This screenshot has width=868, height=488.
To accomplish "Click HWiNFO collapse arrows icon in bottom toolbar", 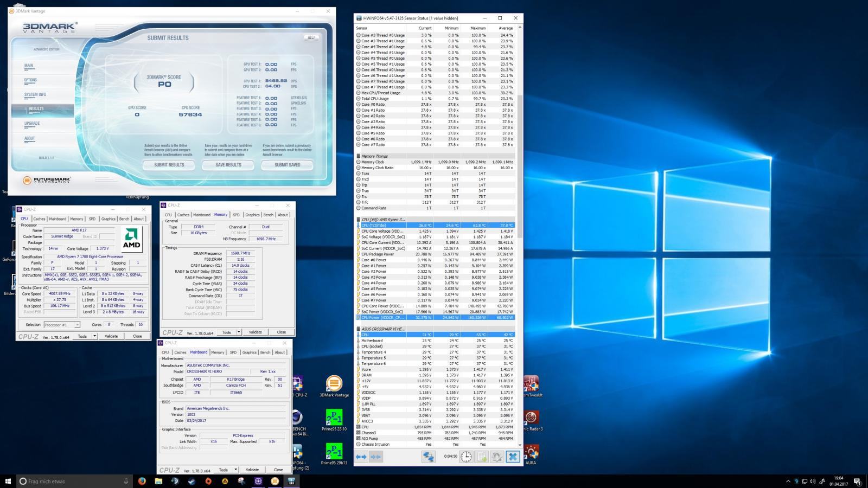I will coord(375,457).
